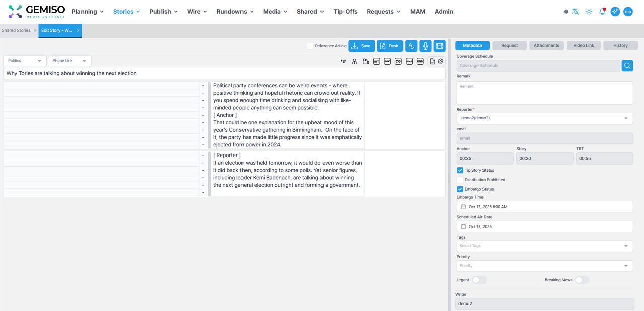Open the 'mo' user avatar menu

click(628, 12)
